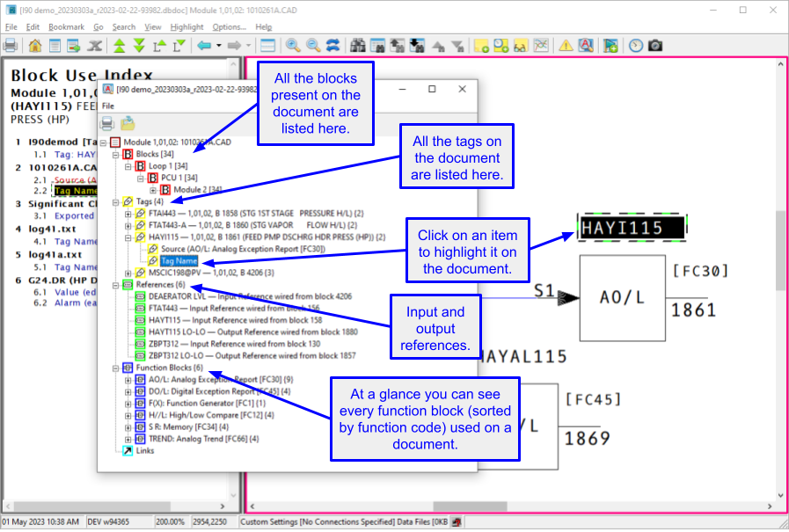Screen dimensions: 789x532
Task: Open Find using the binoculars icon
Action: (x=358, y=45)
